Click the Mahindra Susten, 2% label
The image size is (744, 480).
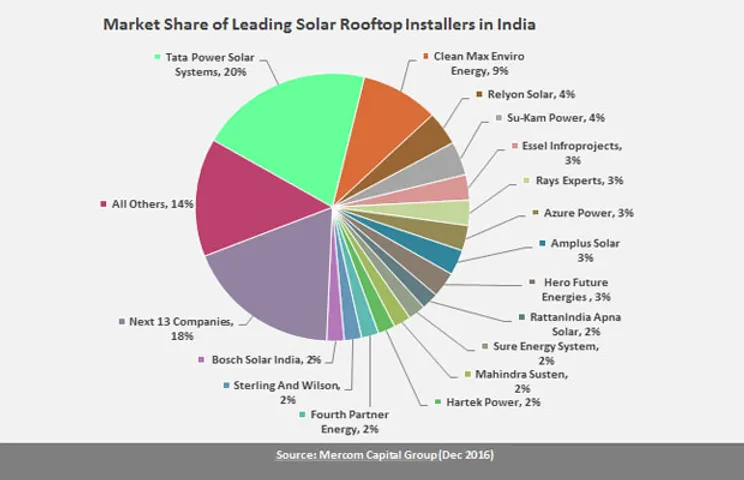(521, 381)
